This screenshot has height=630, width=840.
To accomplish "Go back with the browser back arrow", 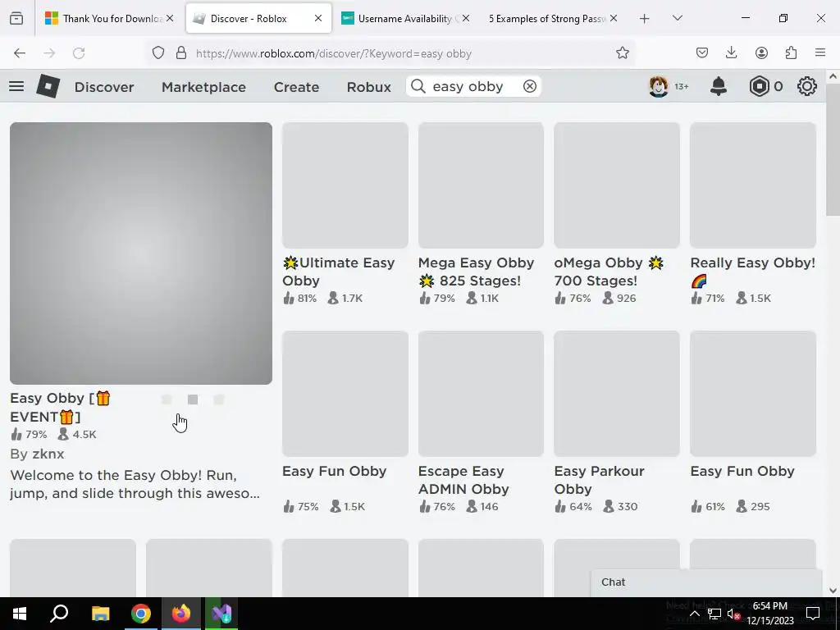I will pyautogui.click(x=20, y=53).
